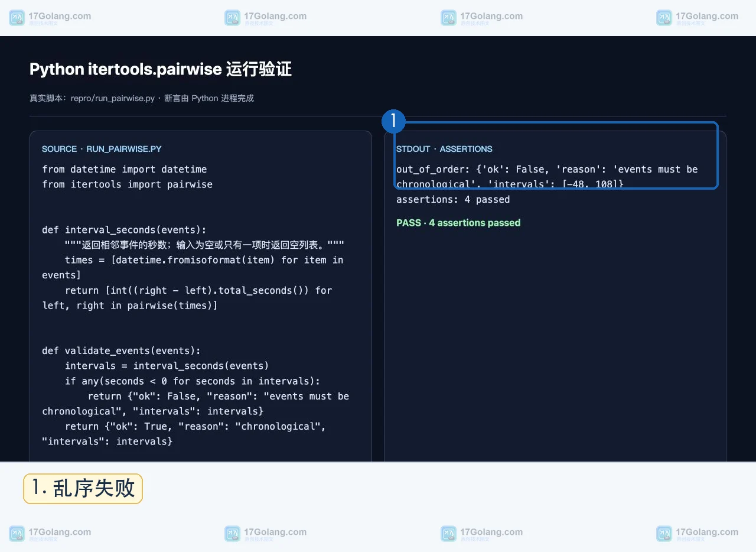Click the "intervals = interval_seconds(events)" line
The height and width of the screenshot is (552, 756).
point(167,366)
